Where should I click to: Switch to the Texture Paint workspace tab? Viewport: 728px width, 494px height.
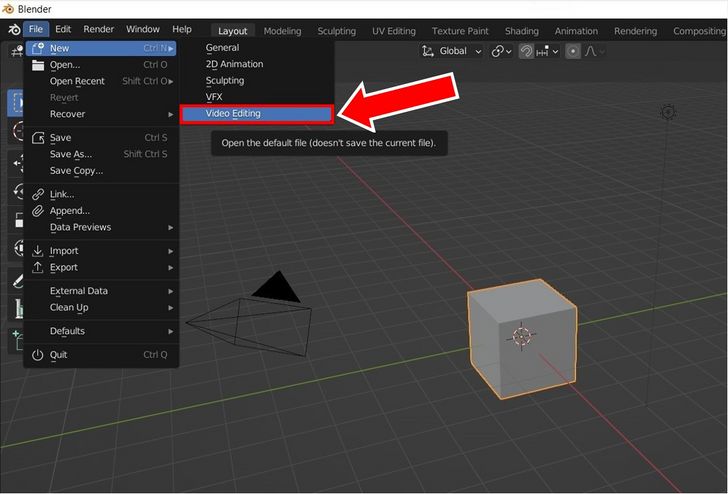click(460, 31)
